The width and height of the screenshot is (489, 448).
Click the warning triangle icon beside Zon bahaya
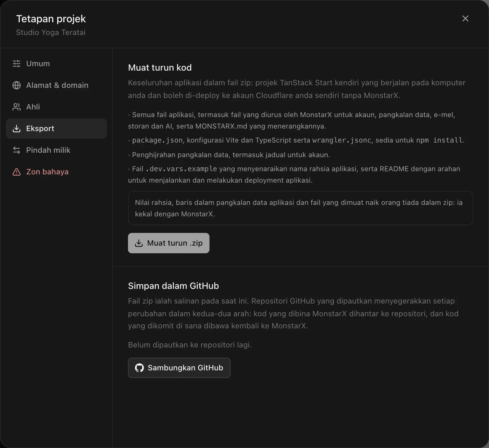(17, 172)
